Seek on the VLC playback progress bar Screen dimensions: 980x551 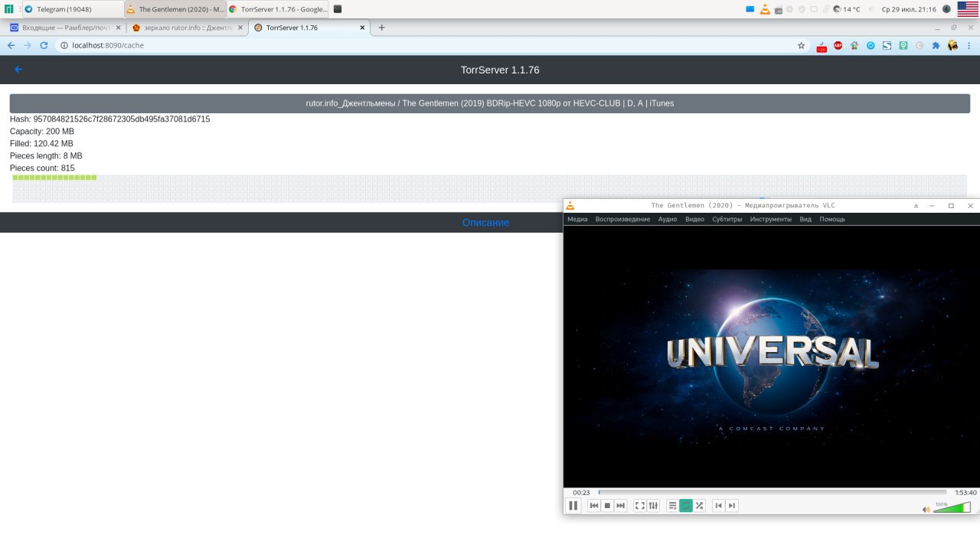pyautogui.click(x=773, y=492)
